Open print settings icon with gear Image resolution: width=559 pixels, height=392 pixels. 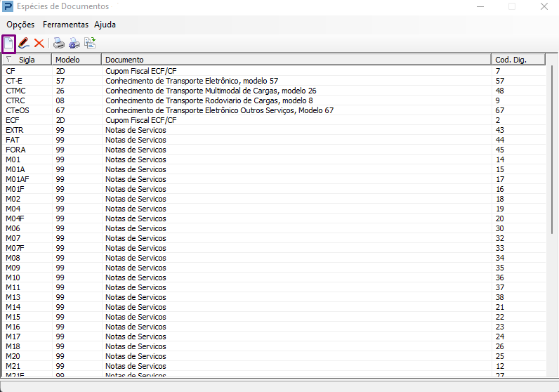pyautogui.click(x=74, y=43)
